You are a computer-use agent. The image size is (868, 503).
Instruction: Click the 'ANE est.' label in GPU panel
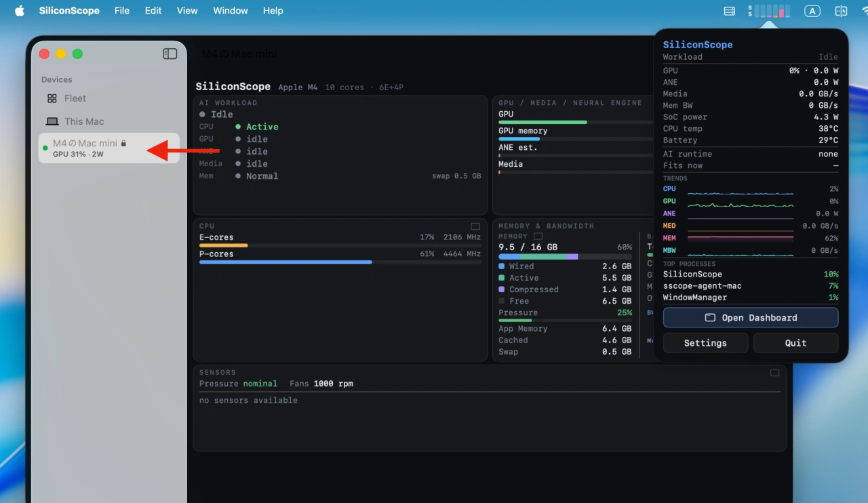click(518, 147)
